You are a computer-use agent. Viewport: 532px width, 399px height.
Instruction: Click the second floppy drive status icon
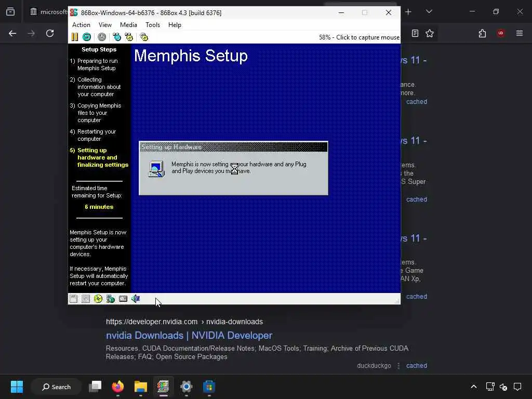pyautogui.click(x=86, y=299)
